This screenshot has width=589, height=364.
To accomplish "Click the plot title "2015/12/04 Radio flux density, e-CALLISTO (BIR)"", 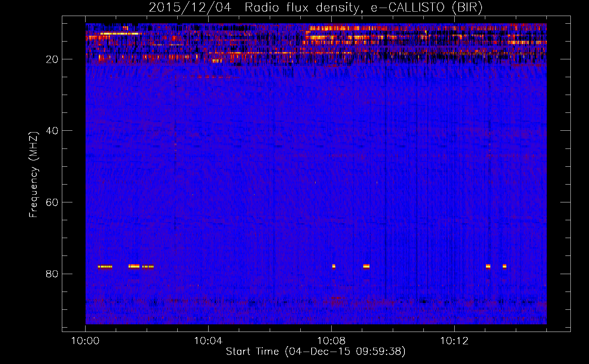I will click(316, 7).
